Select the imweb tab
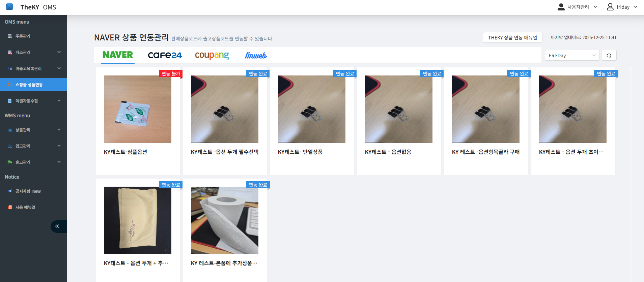The width and height of the screenshot is (644, 282). pyautogui.click(x=256, y=55)
